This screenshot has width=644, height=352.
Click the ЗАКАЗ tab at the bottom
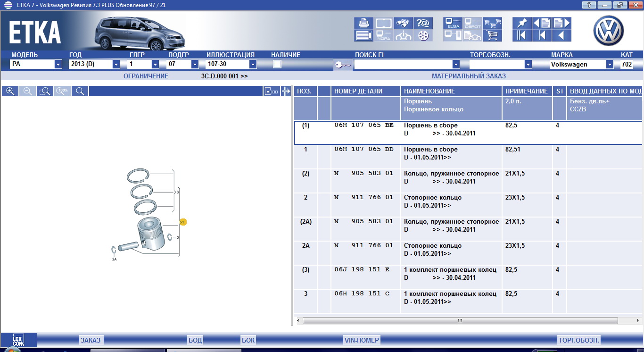pos(91,340)
